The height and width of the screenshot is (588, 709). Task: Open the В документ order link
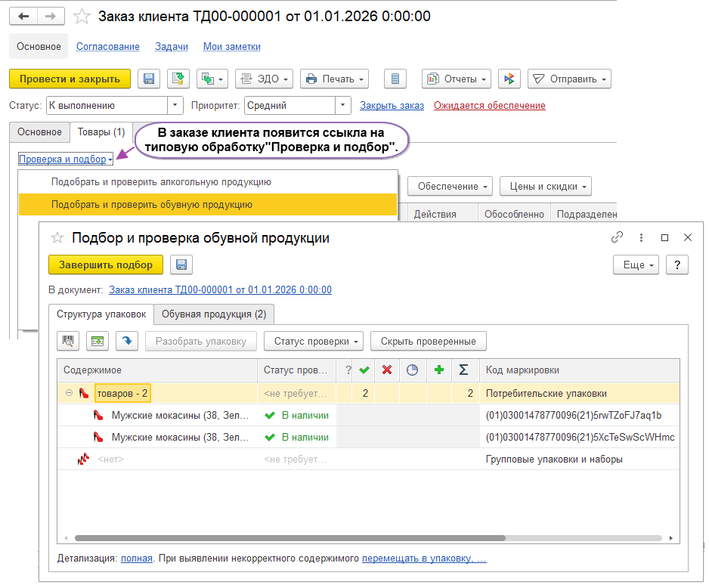tap(220, 289)
